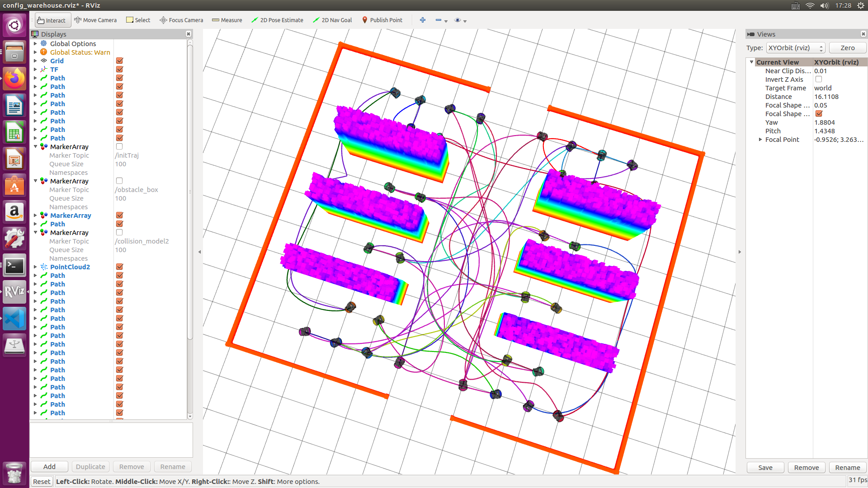This screenshot has height=488, width=868.
Task: Select the Interact tool
Action: click(51, 20)
